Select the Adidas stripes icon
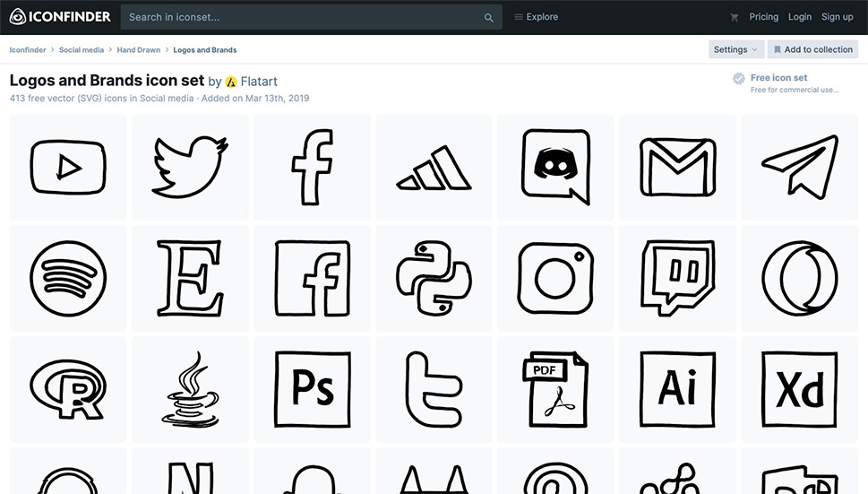The image size is (868, 494). pos(434,168)
